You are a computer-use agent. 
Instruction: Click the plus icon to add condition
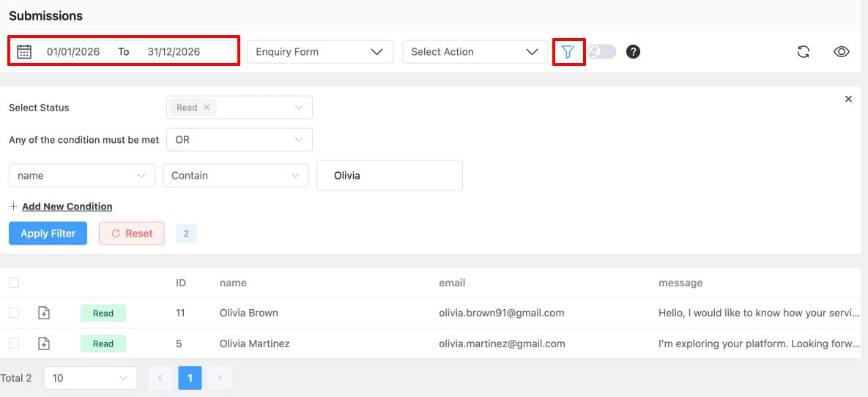pyautogui.click(x=14, y=207)
